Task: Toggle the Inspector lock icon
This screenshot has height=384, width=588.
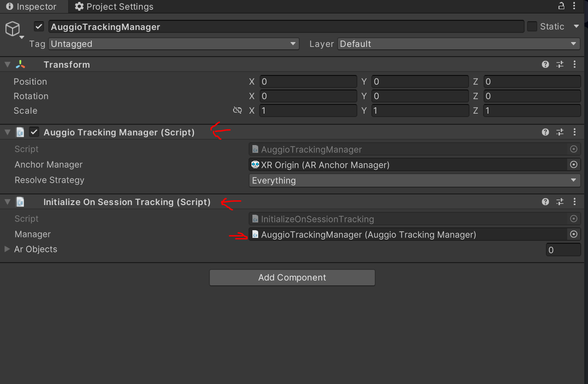Action: (561, 6)
